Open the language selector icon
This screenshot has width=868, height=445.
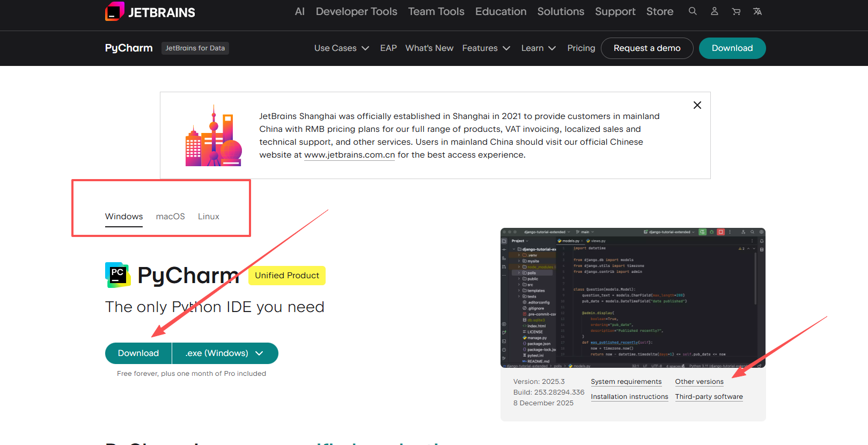[x=757, y=11]
